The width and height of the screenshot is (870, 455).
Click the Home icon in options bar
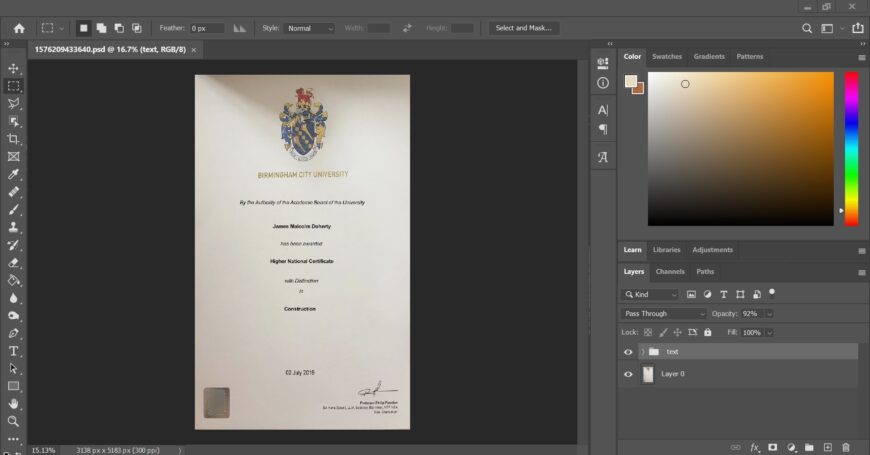[19, 28]
